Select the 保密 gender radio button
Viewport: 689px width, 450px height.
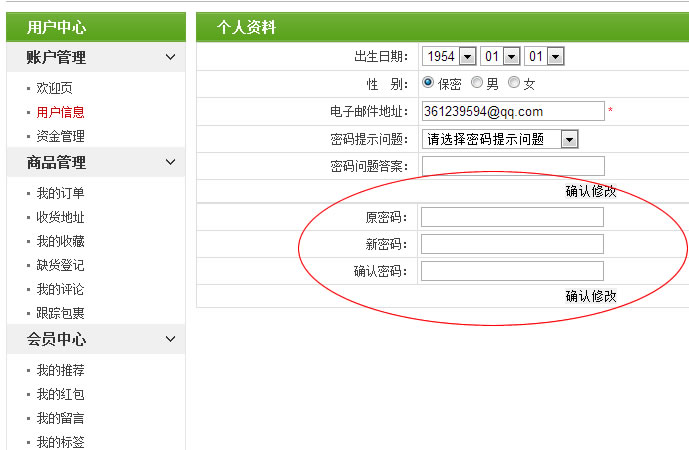pyautogui.click(x=428, y=83)
